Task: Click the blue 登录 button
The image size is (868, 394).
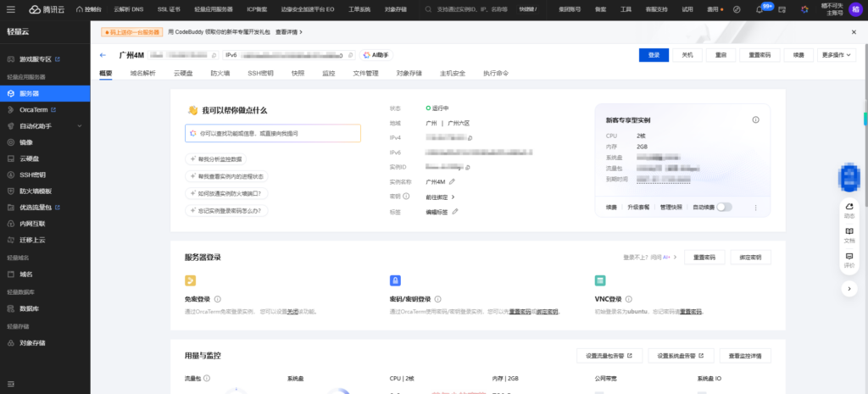Action: coord(654,54)
